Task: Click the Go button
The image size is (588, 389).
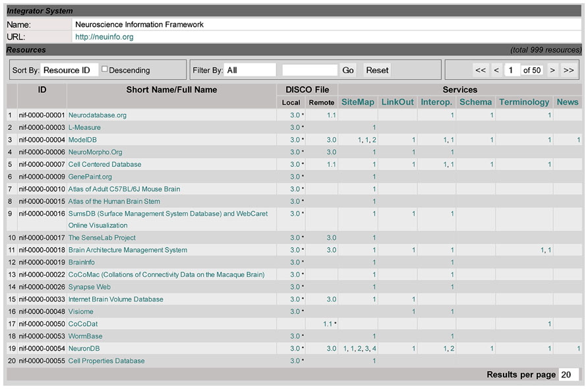Action: click(x=348, y=70)
